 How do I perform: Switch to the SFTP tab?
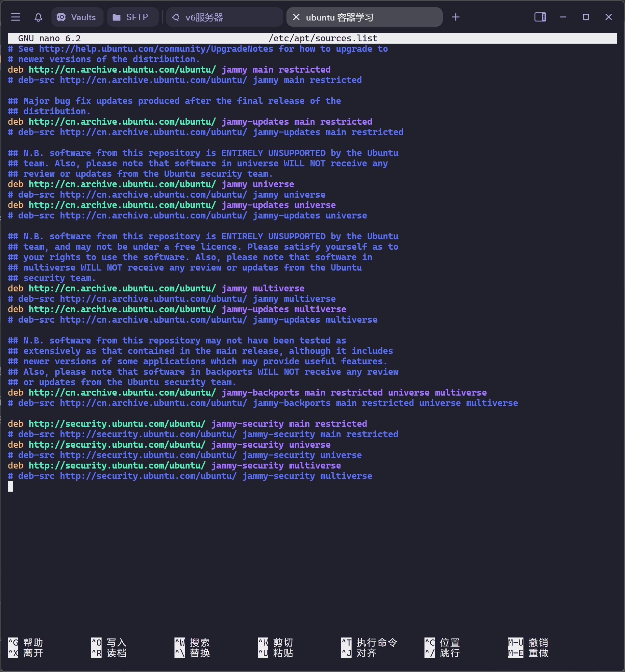(x=131, y=17)
